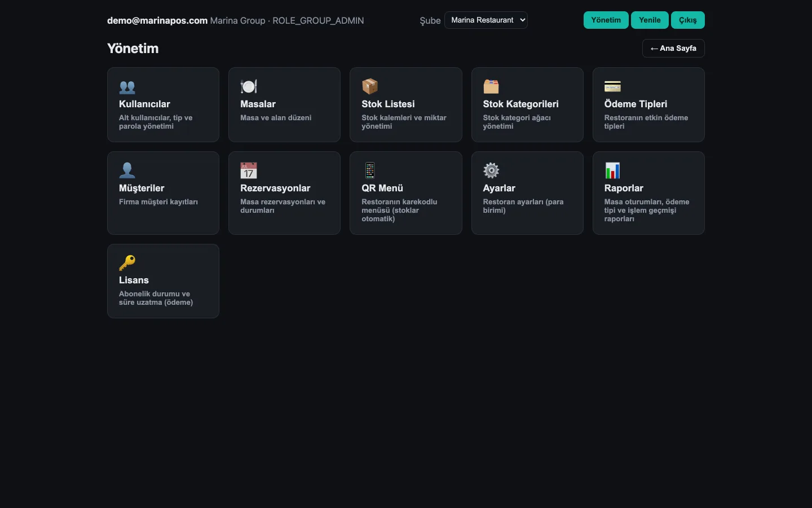This screenshot has height=508, width=812.
Task: Click the Ödeme Tipleri credit card icon
Action: pyautogui.click(x=612, y=86)
